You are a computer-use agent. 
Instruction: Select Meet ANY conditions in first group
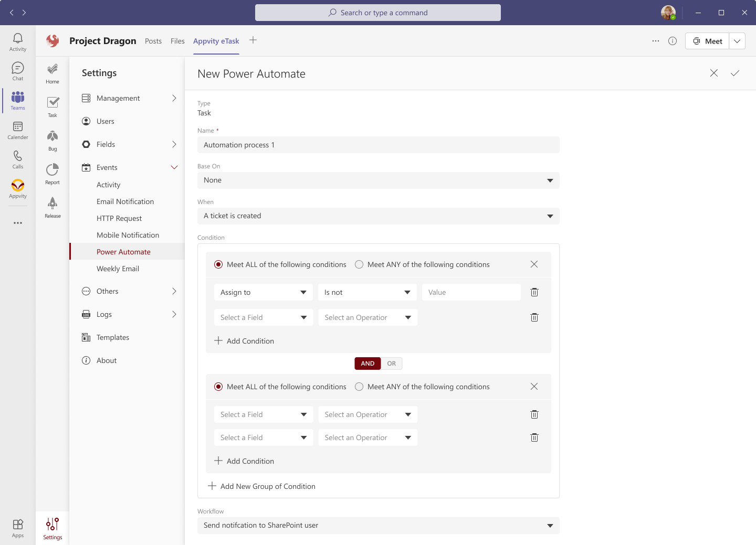pyautogui.click(x=359, y=264)
